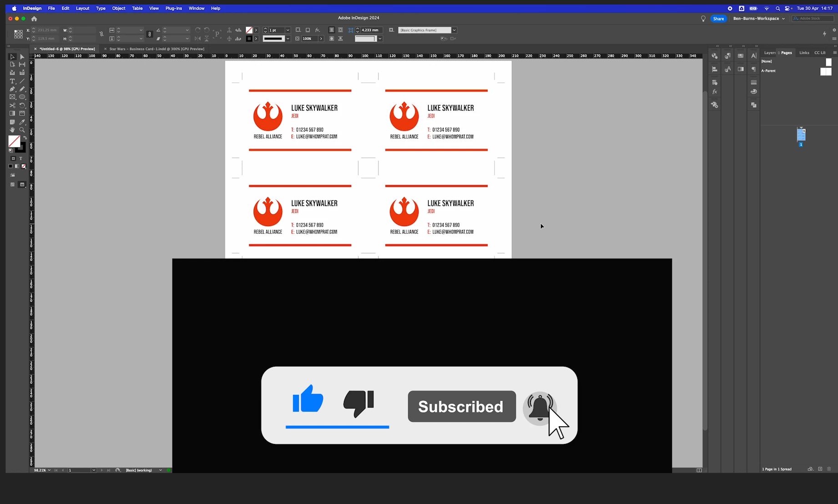
Task: Select the Note tool
Action: pos(12,122)
